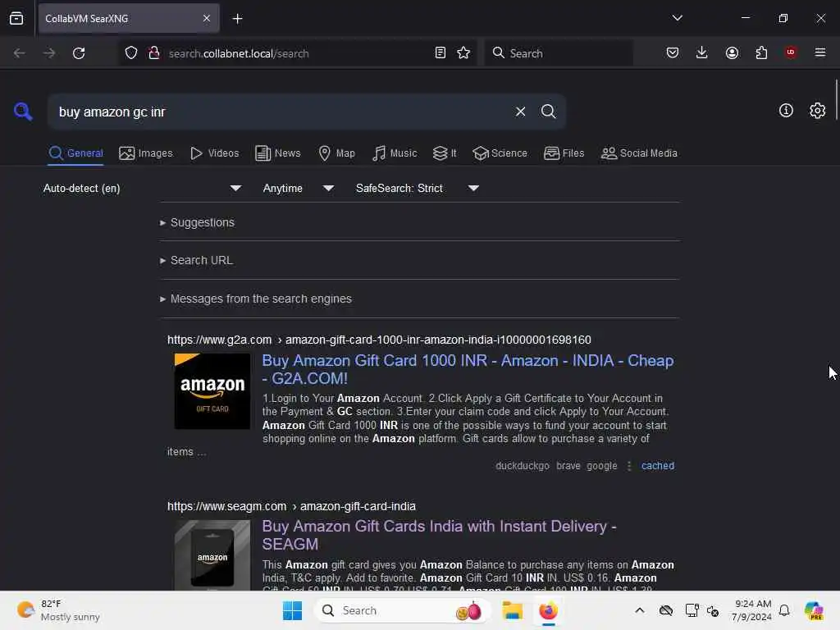
Task: Click the back navigation arrow
Action: point(20,53)
